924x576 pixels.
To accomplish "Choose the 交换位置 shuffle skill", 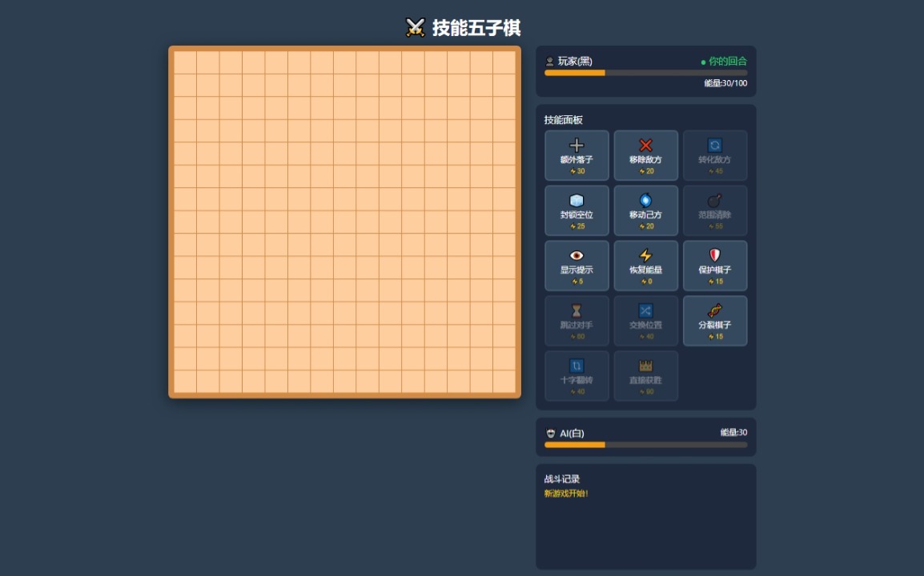I will pyautogui.click(x=646, y=321).
